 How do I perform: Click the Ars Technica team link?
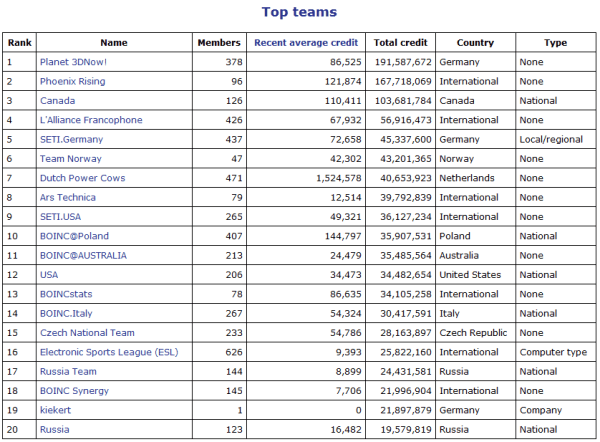pos(68,197)
